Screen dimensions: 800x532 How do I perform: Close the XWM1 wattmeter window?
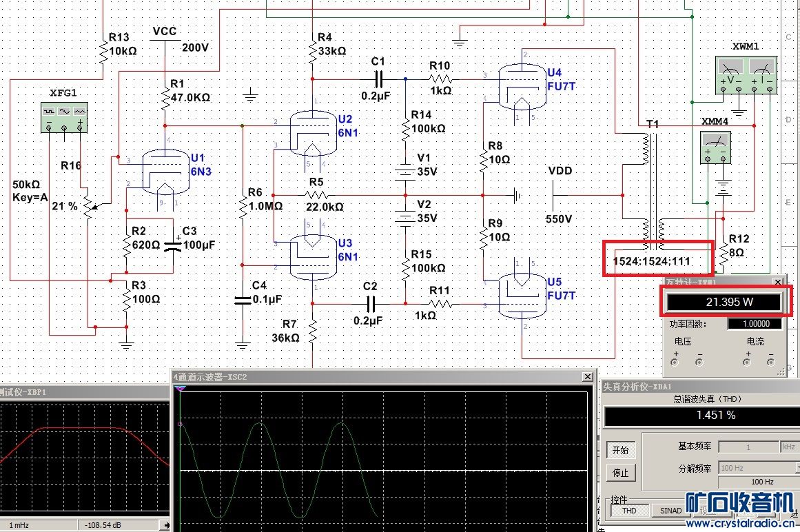pos(779,282)
